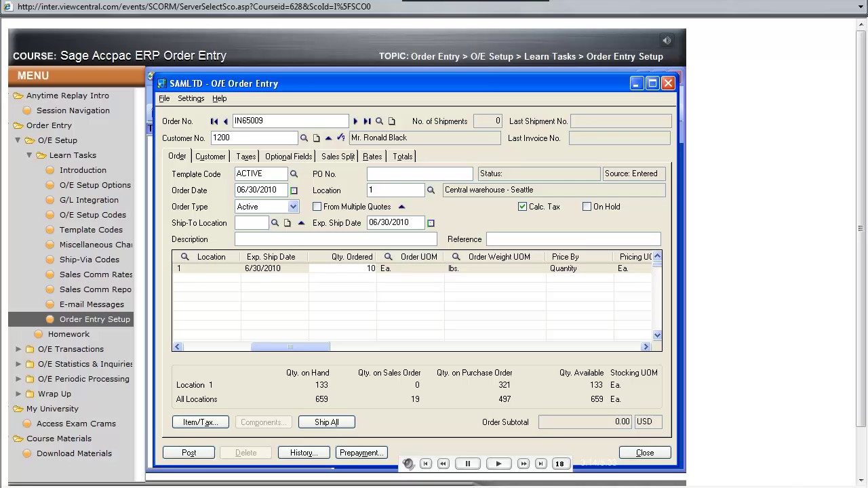
Task: Skip to the next slide in playback bar
Action: pyautogui.click(x=540, y=464)
